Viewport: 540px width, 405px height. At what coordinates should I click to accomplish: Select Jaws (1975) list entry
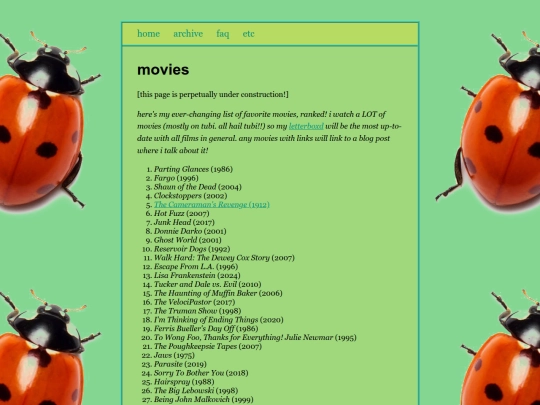(x=174, y=355)
